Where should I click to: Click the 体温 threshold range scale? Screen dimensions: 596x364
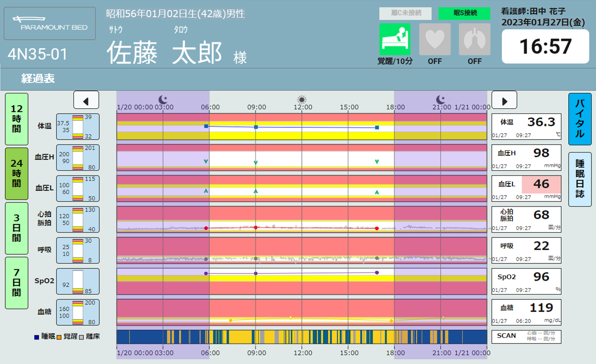(x=78, y=127)
